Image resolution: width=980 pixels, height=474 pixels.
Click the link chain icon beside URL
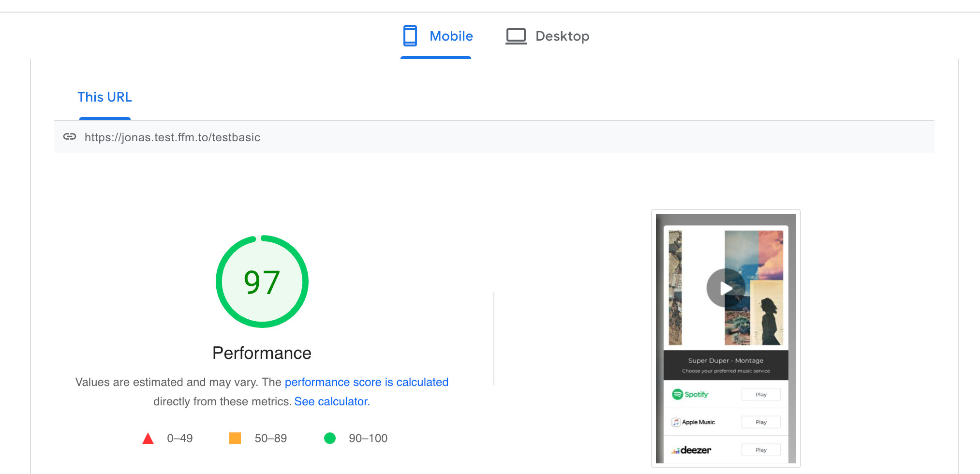pyautogui.click(x=70, y=137)
